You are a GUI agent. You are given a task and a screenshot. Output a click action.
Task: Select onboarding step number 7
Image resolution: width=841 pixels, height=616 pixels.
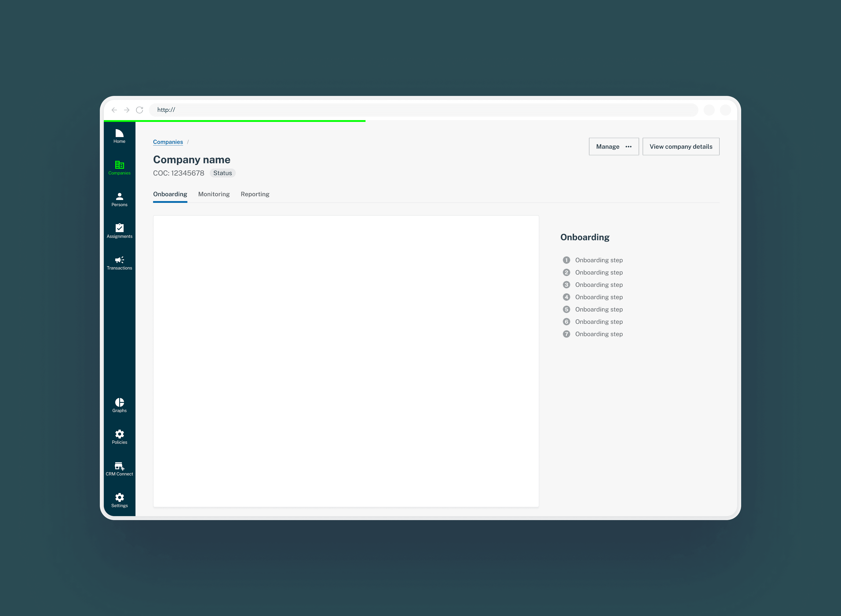(x=598, y=334)
